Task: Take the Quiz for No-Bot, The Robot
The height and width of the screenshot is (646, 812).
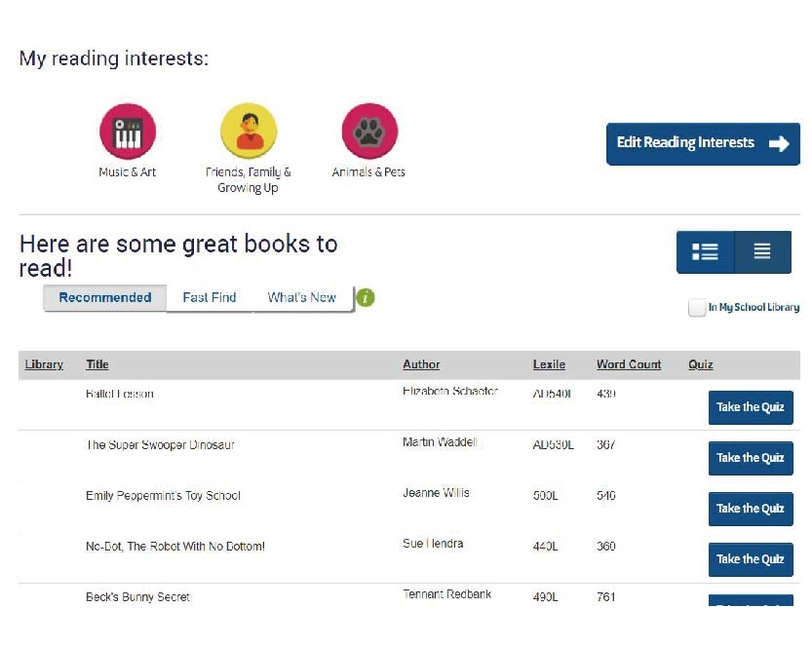Action: coord(750,559)
